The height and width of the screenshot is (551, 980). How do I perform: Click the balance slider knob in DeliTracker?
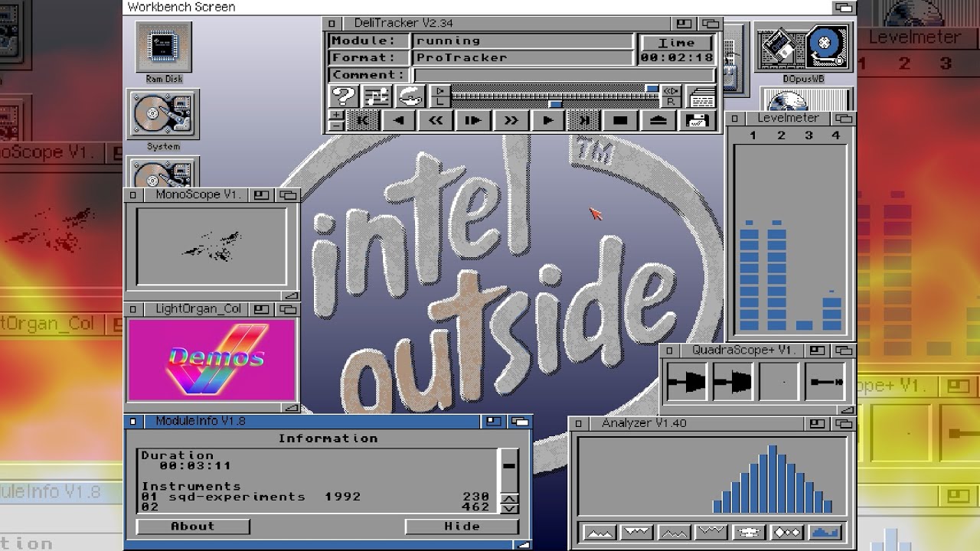tap(555, 103)
